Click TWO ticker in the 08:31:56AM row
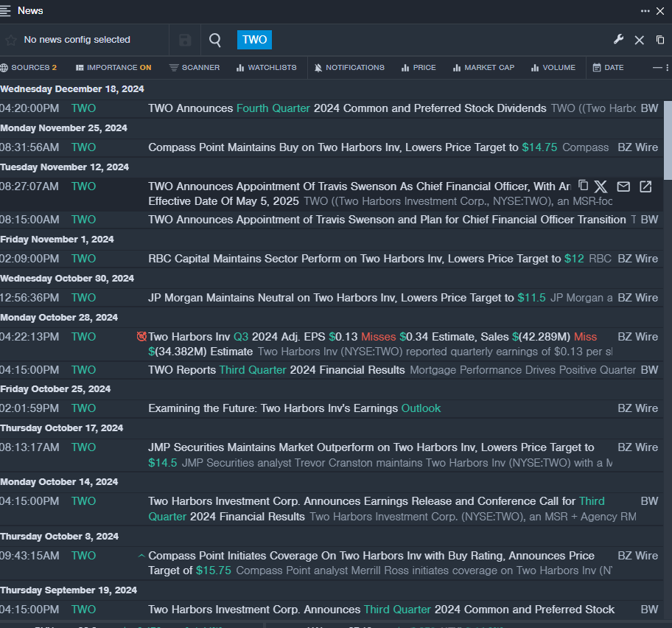This screenshot has height=628, width=672. pos(83,147)
